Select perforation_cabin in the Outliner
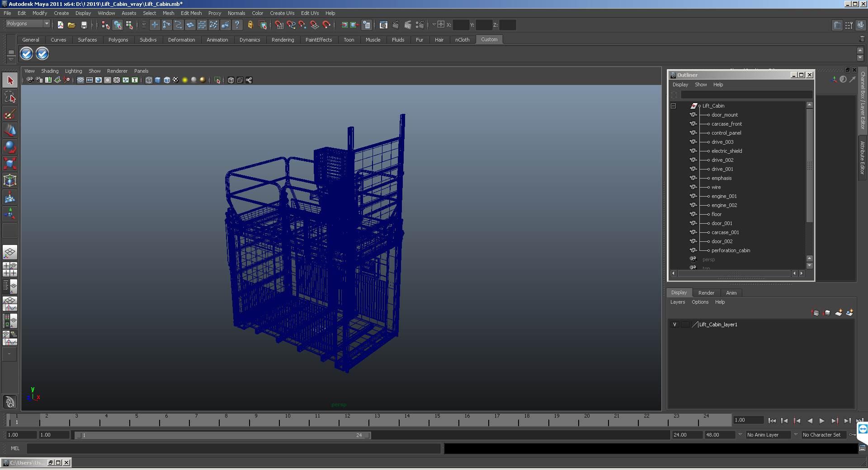Screen dimensions: 868x470 pos(731,250)
